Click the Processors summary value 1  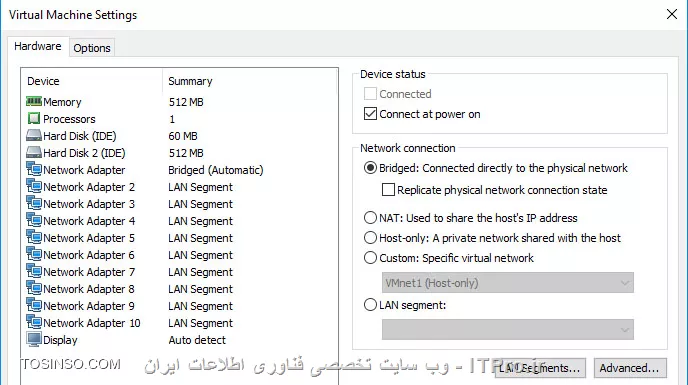[172, 119]
